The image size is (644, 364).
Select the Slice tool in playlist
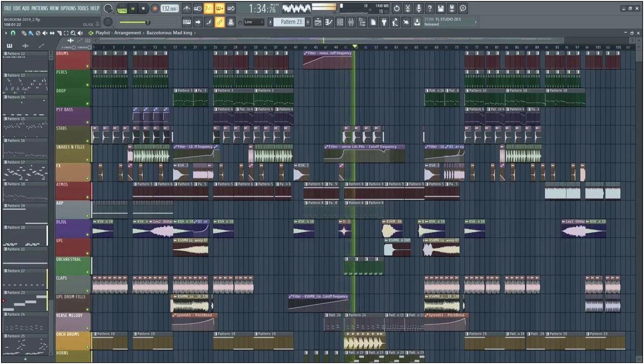point(59,33)
